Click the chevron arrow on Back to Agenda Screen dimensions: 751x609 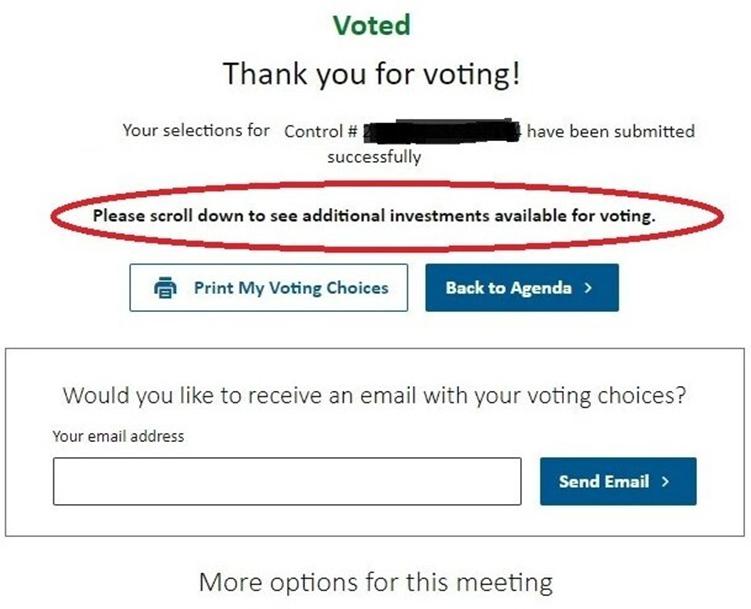(589, 288)
